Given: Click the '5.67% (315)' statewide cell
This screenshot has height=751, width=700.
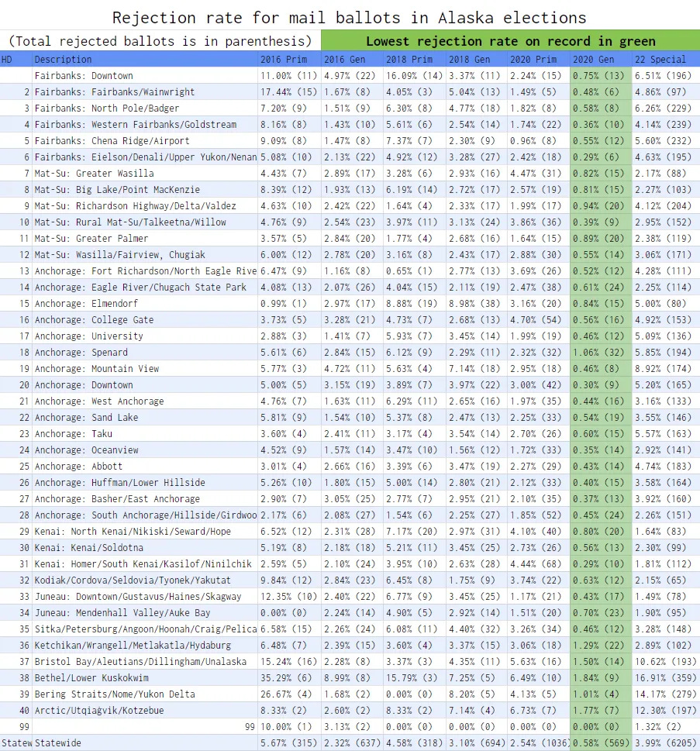Looking at the screenshot, I should (289, 743).
